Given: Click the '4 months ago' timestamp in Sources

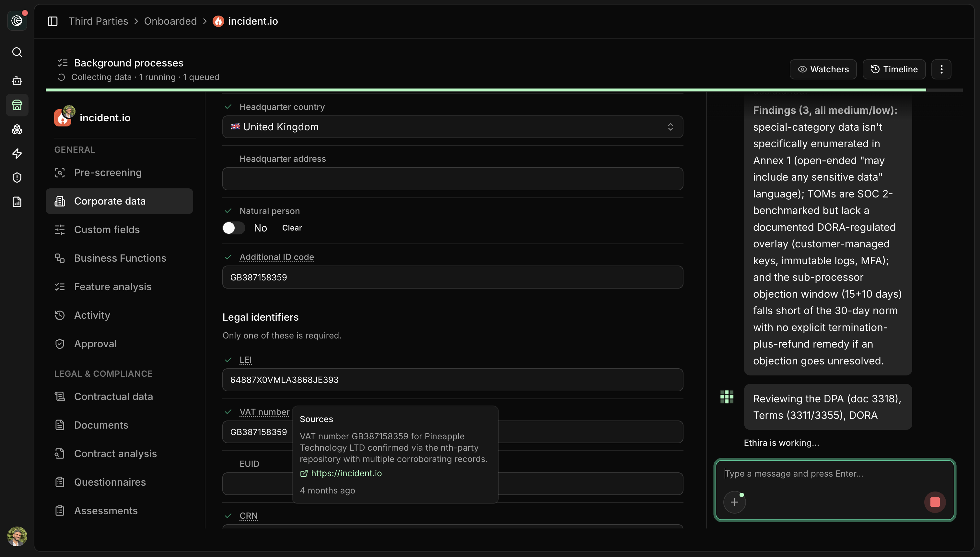Looking at the screenshot, I should click(x=327, y=491).
